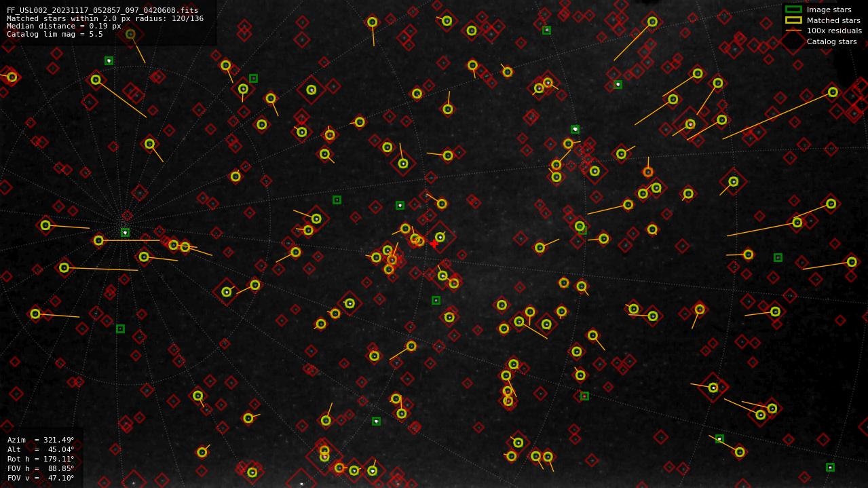Select the 'Catalog stars' legend label
868x488 pixels.
(831, 41)
